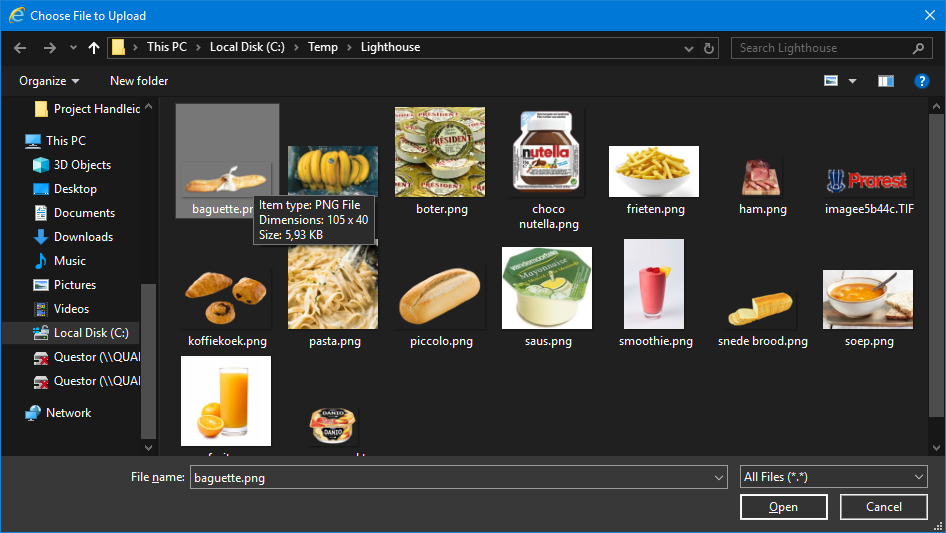Select Network in sidebar
Viewport: 946px width, 533px height.
[x=58, y=413]
